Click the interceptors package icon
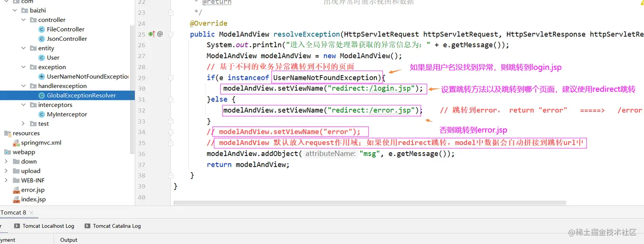The height and width of the screenshot is (244, 644). (x=33, y=105)
